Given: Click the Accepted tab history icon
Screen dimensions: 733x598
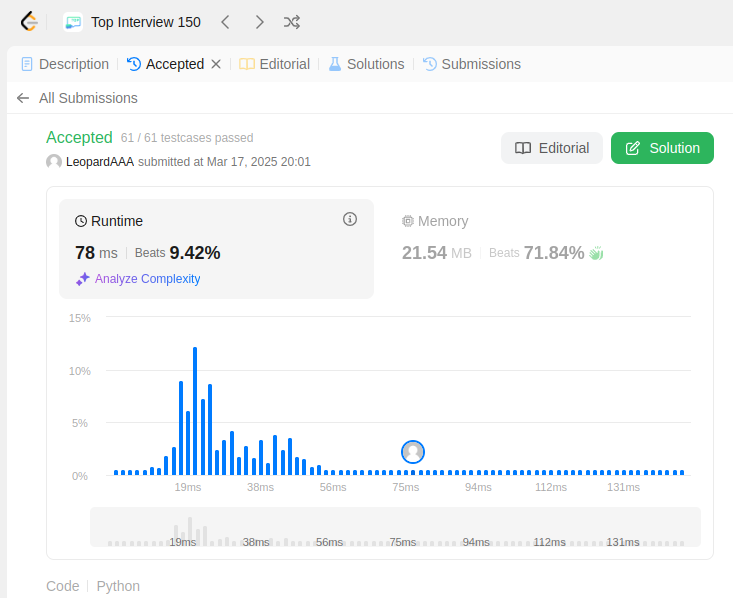Looking at the screenshot, I should 134,64.
